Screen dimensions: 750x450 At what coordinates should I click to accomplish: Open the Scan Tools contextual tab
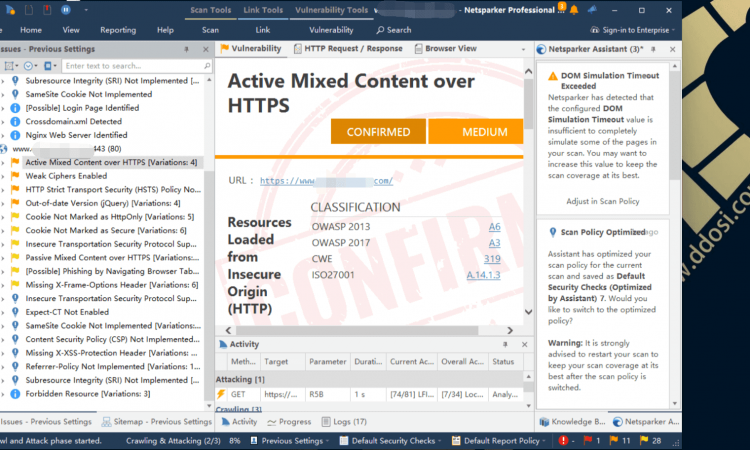pyautogui.click(x=210, y=10)
